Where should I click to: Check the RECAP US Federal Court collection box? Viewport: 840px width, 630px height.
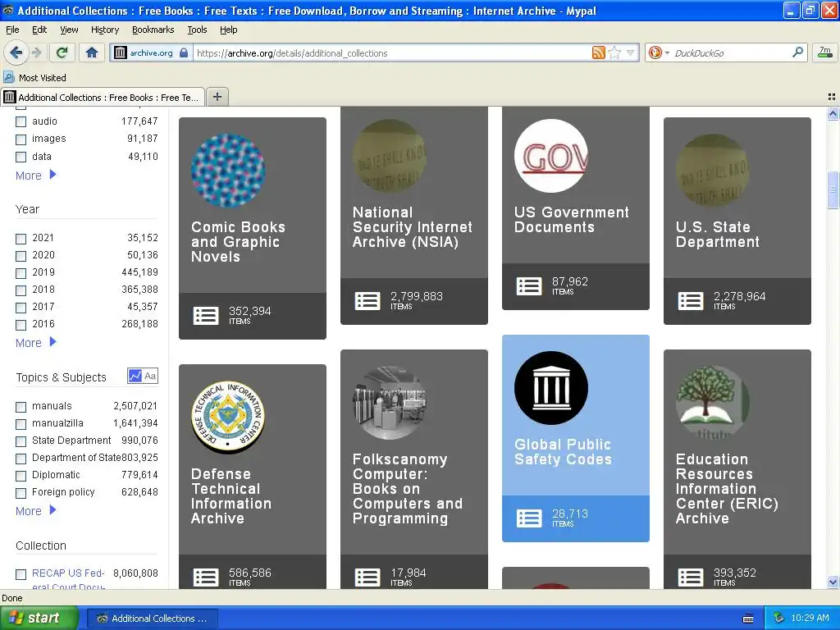click(21, 574)
